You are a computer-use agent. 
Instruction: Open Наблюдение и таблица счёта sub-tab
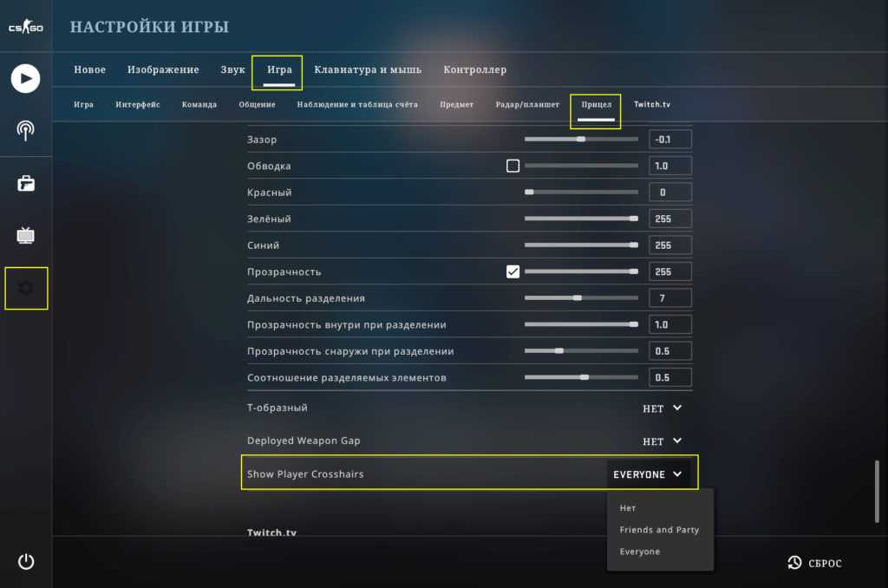pos(357,104)
